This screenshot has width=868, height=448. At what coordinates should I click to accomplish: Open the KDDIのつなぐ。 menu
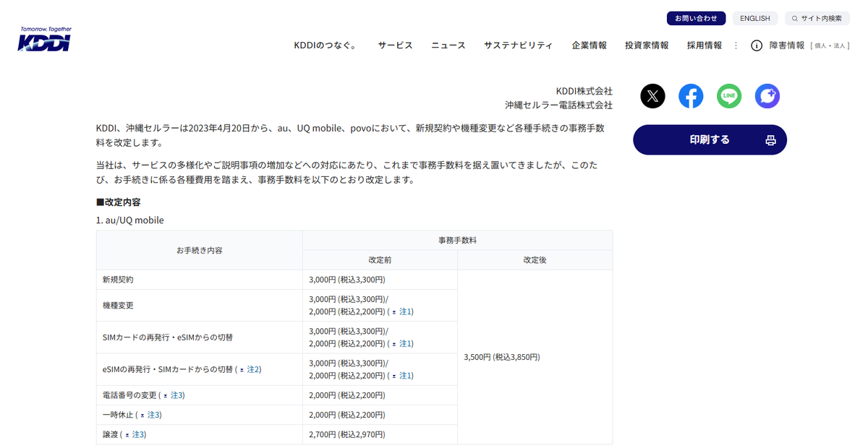tap(326, 46)
